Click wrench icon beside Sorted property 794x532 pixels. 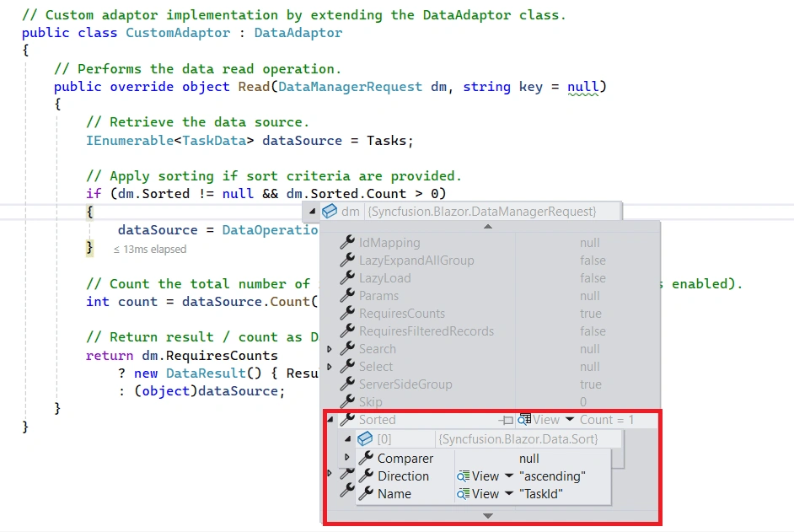tap(347, 420)
